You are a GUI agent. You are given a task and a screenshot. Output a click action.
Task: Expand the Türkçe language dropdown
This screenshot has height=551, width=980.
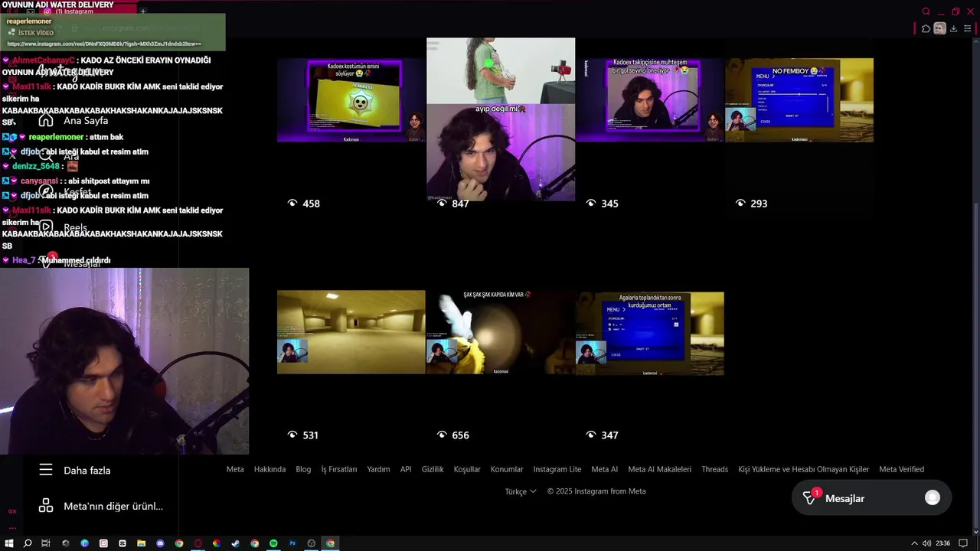pyautogui.click(x=521, y=491)
